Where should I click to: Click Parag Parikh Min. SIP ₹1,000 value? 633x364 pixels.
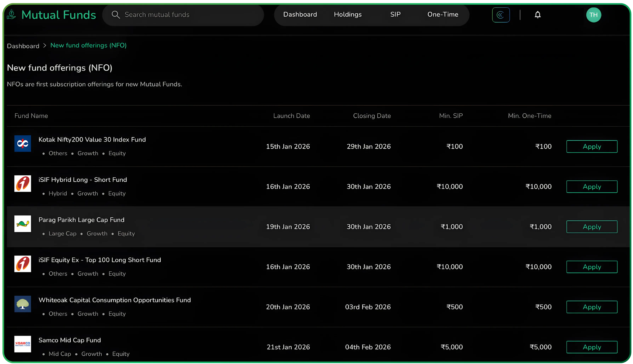(451, 227)
